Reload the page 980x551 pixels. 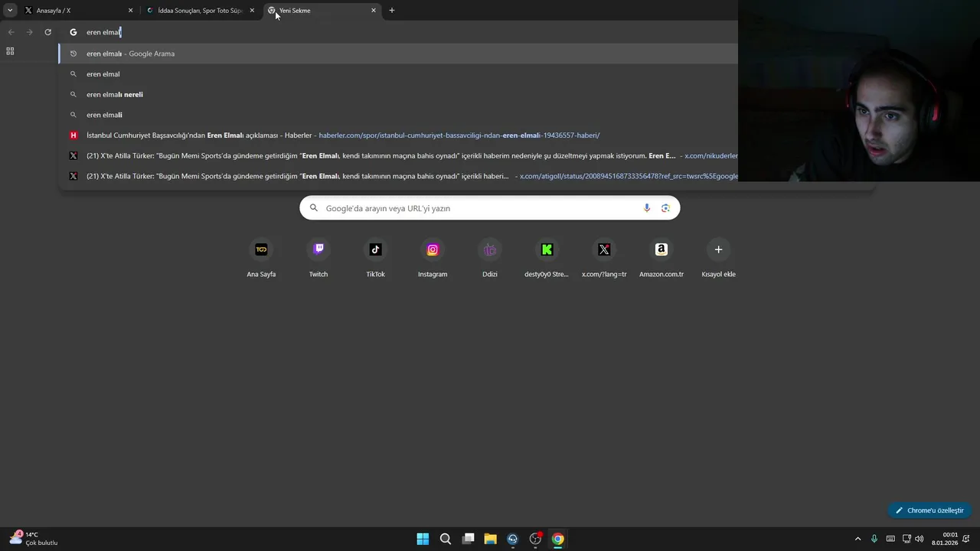tap(47, 32)
